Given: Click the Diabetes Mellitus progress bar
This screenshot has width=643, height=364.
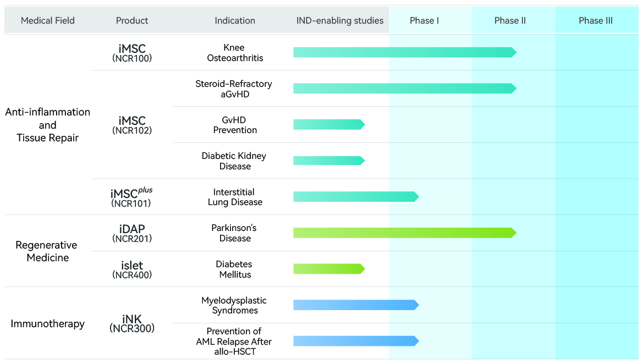Looking at the screenshot, I should [328, 269].
